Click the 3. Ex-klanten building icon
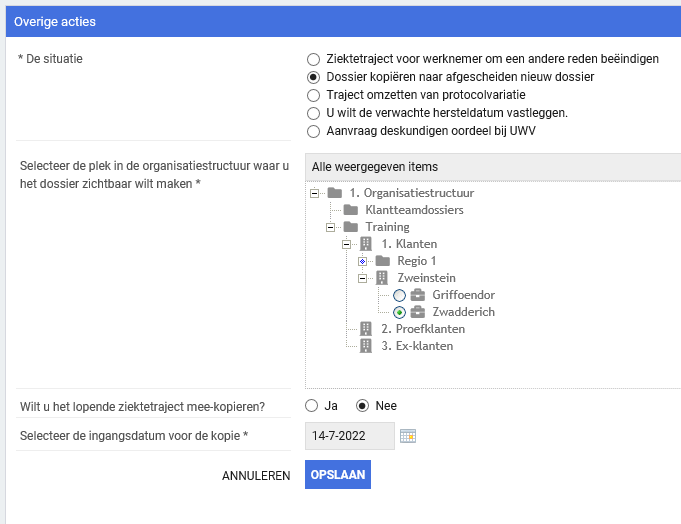This screenshot has width=681, height=524. 366,346
